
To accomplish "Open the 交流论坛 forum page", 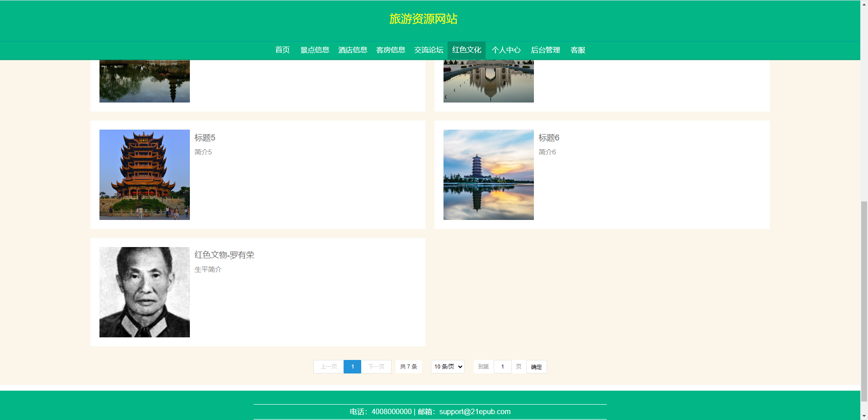I will pyautogui.click(x=429, y=50).
